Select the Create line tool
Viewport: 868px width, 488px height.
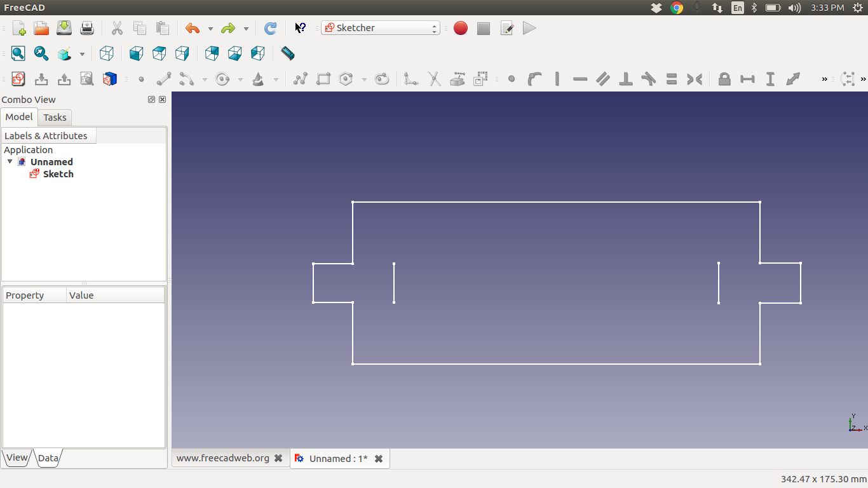[x=164, y=79]
